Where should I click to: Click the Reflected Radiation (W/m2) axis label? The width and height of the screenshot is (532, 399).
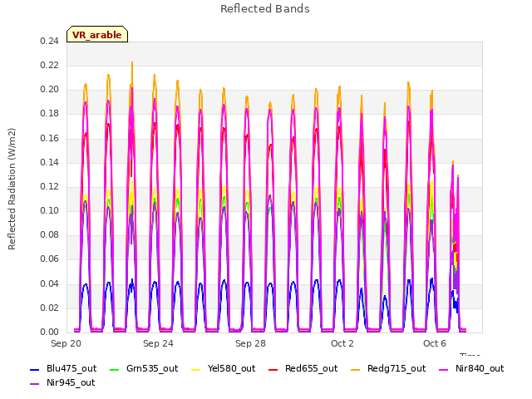tap(12, 189)
